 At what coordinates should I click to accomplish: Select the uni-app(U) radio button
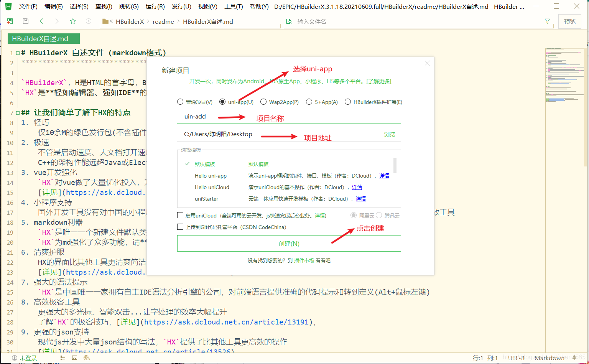(x=222, y=102)
